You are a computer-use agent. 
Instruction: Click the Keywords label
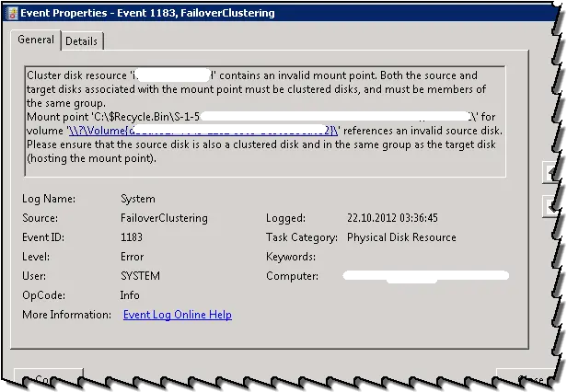coord(291,257)
